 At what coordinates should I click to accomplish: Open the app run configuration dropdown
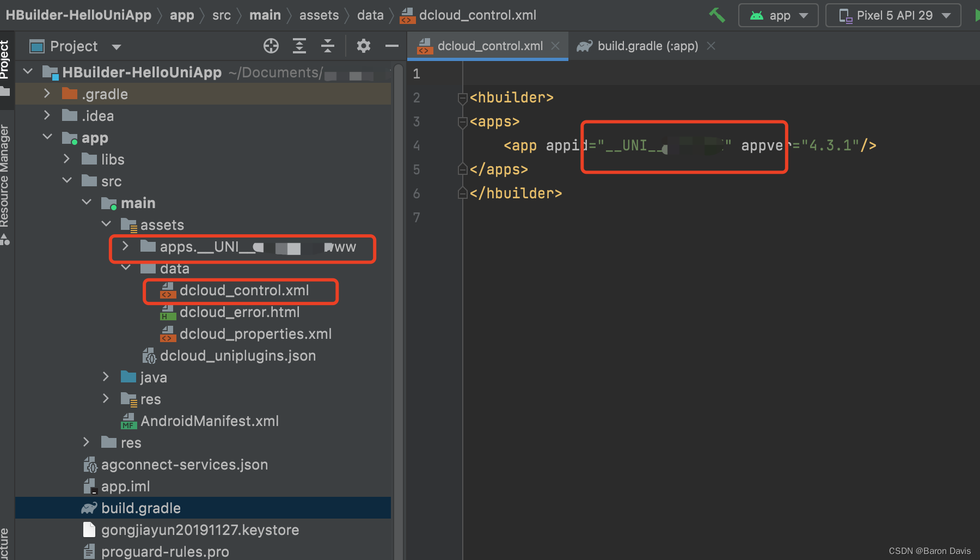[779, 15]
